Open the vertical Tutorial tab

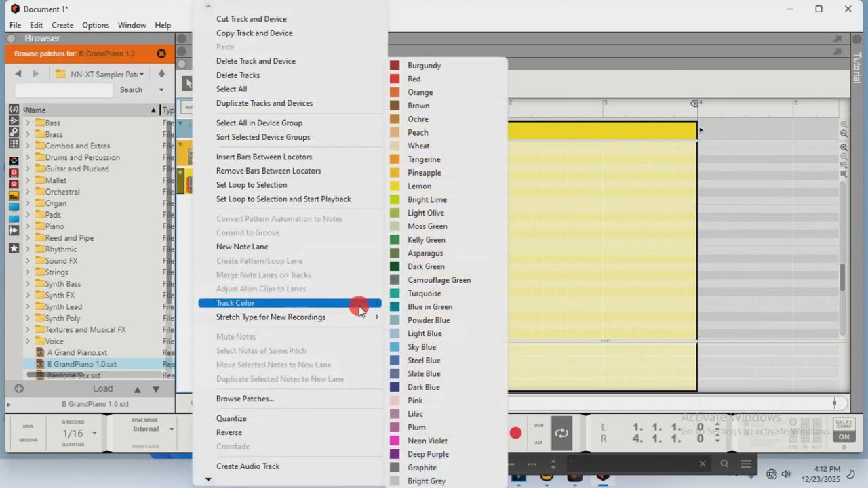tap(856, 67)
